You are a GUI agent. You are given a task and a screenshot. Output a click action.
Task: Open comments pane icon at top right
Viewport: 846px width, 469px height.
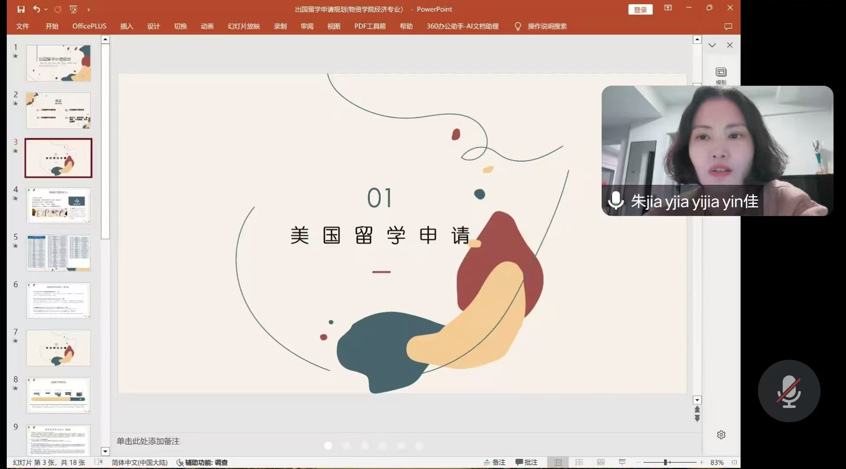[728, 27]
